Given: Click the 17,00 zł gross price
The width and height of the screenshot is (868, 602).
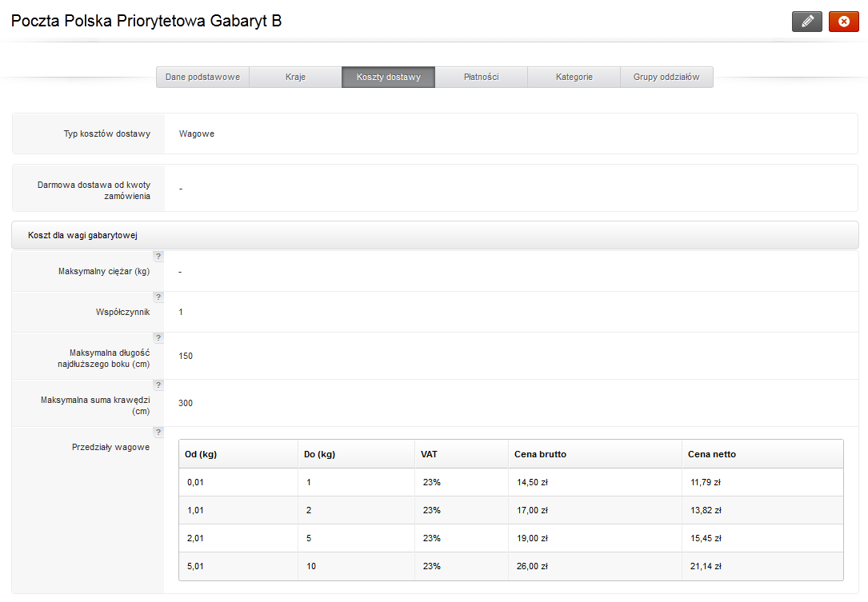Looking at the screenshot, I should pyautogui.click(x=532, y=510).
